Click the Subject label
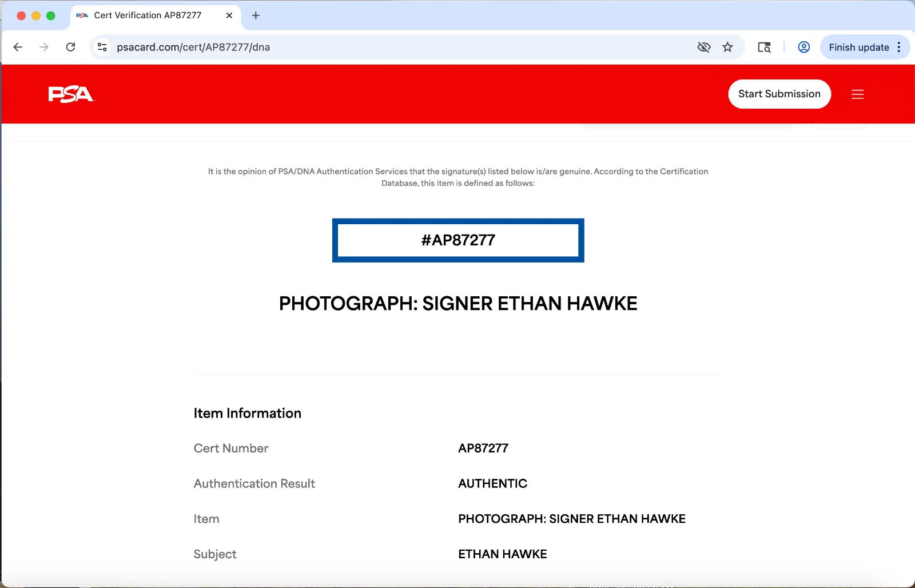The width and height of the screenshot is (915, 588). coord(215,554)
